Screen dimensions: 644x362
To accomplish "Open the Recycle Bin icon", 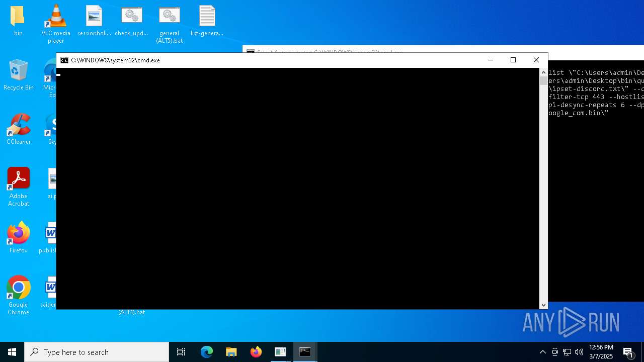I will (x=18, y=75).
